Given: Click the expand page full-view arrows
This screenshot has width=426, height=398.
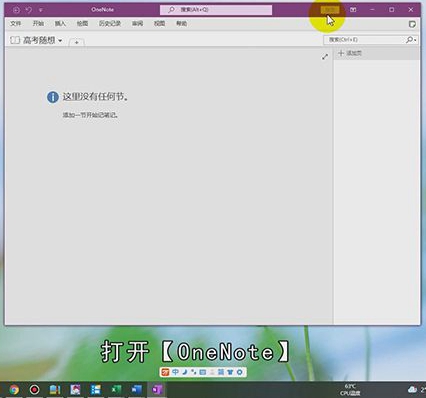Looking at the screenshot, I should [325, 57].
